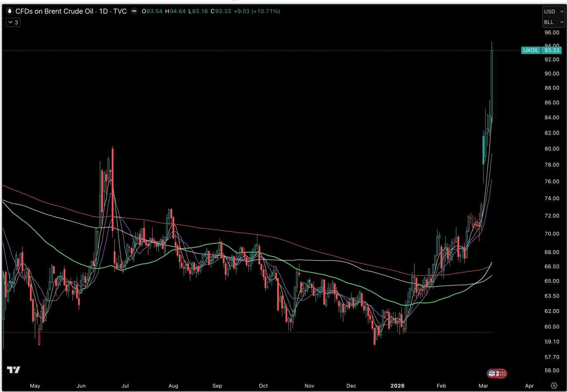Click the high value H94.64
This screenshot has width=567, height=392.
(175, 11)
